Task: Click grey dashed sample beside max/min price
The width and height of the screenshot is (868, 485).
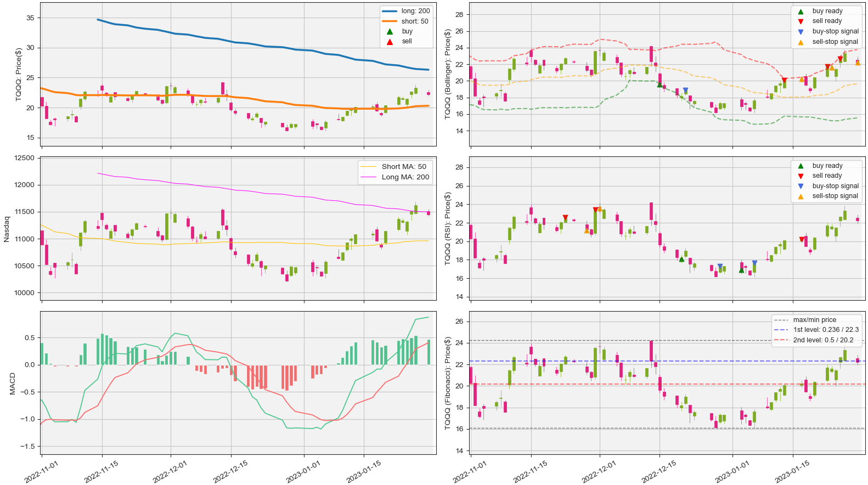Action: pyautogui.click(x=781, y=320)
